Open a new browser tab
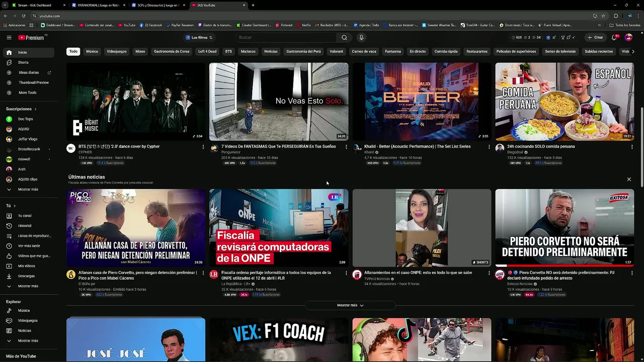644x362 pixels. pyautogui.click(x=253, y=5)
